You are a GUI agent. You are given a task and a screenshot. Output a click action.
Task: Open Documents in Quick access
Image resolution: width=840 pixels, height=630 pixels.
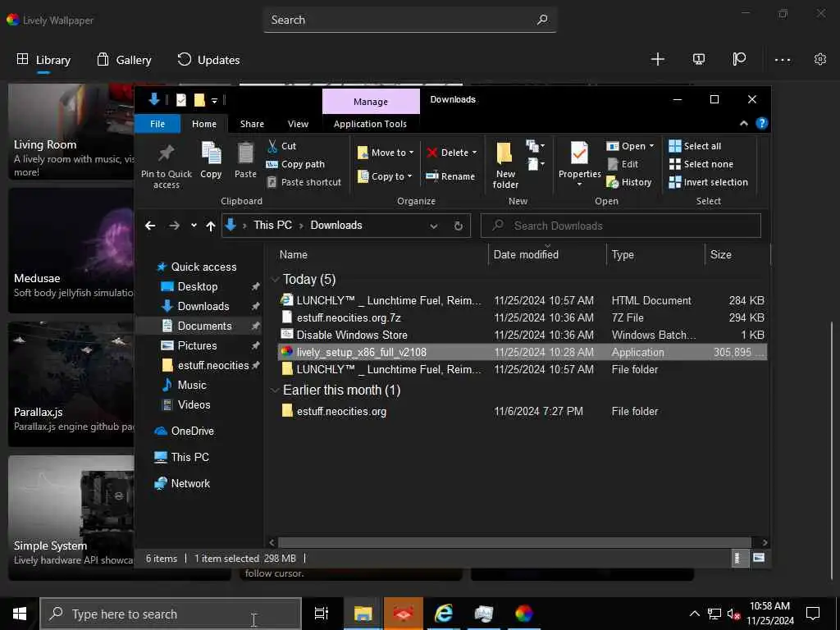tap(204, 326)
